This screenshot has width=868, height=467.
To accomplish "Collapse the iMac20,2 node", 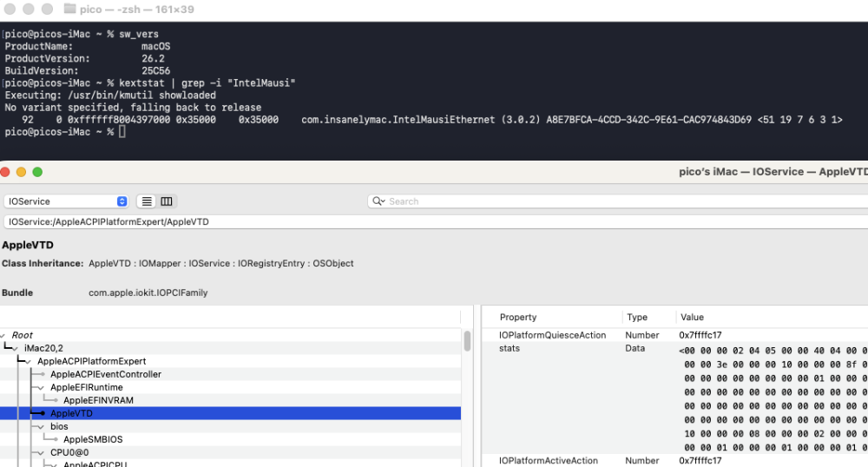I will click(15, 349).
